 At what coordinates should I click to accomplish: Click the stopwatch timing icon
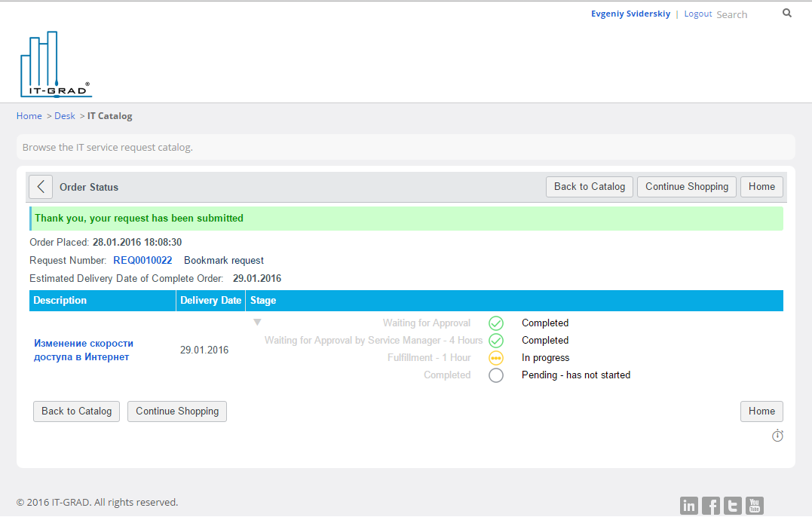tap(777, 436)
